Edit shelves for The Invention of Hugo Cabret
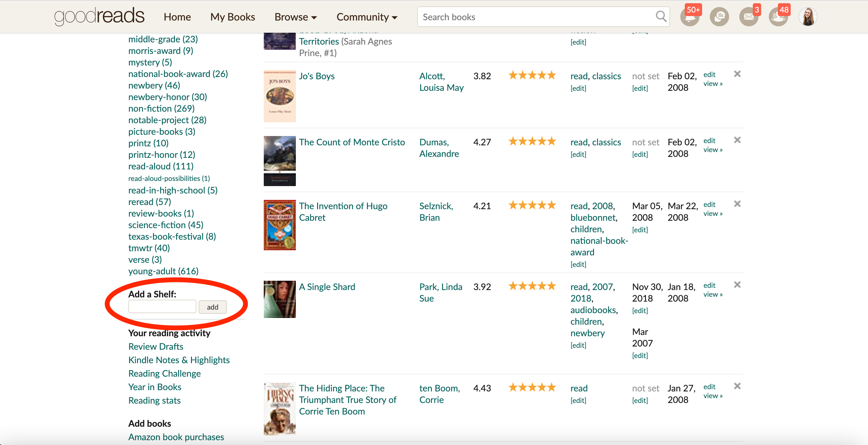The image size is (868, 445). (x=579, y=264)
